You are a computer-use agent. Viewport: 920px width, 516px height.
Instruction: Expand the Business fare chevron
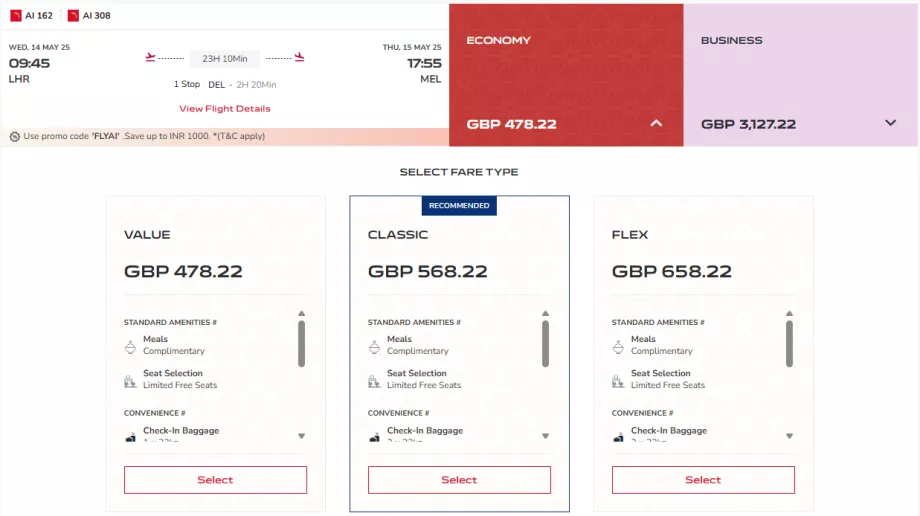(891, 124)
